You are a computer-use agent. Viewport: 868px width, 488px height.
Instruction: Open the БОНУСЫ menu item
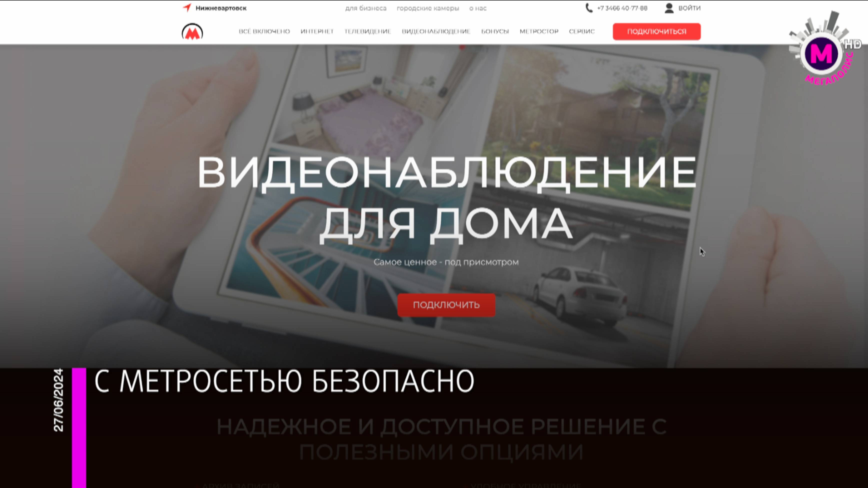click(495, 31)
